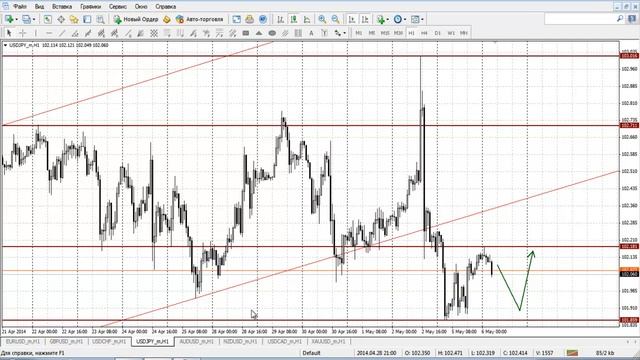Choose the rectangle shape tool
This screenshot has height=360, width=640.
[246, 33]
